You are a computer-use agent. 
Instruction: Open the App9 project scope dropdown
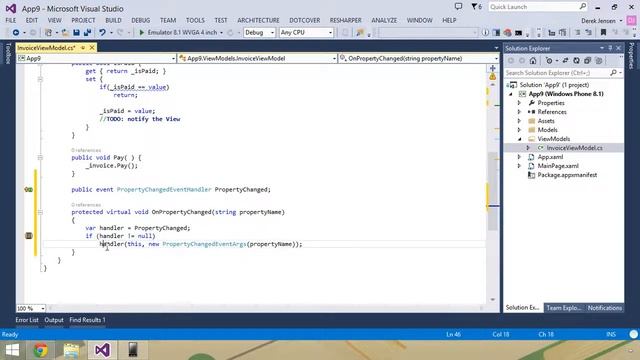[97, 58]
